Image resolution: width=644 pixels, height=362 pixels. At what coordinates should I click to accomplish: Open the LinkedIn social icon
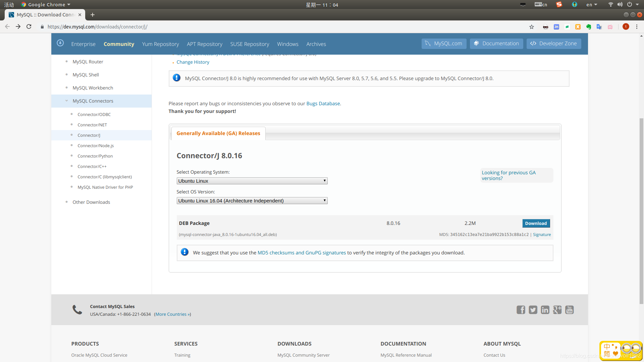pos(545,310)
